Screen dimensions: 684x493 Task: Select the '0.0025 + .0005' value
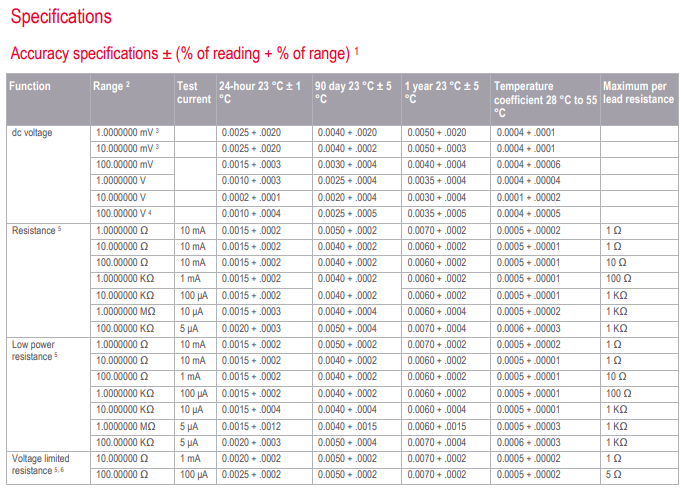click(x=347, y=214)
